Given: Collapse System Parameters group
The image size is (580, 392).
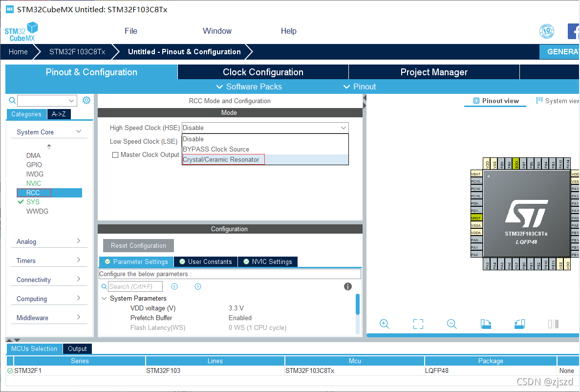Looking at the screenshot, I should click(x=104, y=298).
